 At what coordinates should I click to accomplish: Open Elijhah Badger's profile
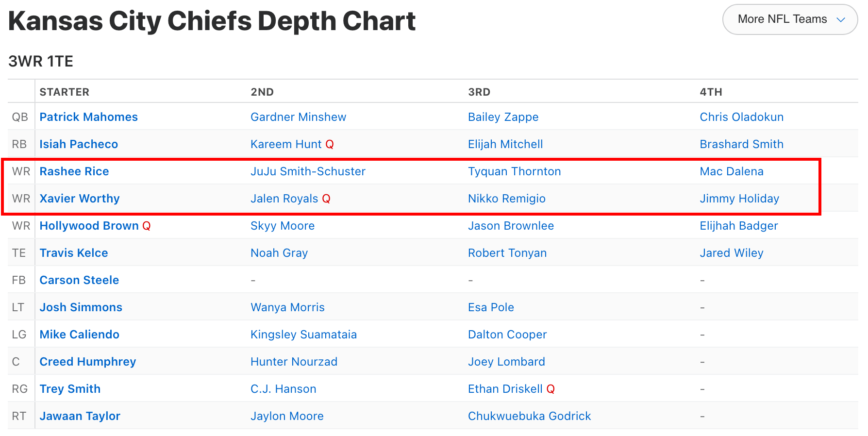(738, 226)
